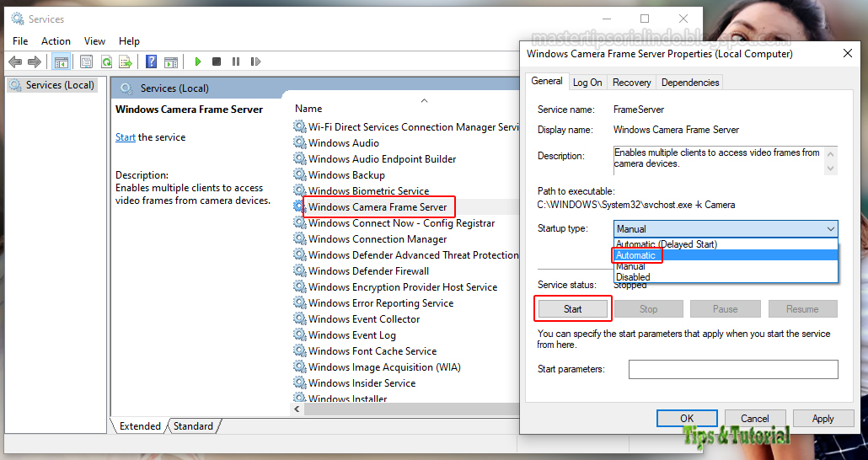Click the Stop Service square icon
This screenshot has height=460, width=868.
(217, 62)
